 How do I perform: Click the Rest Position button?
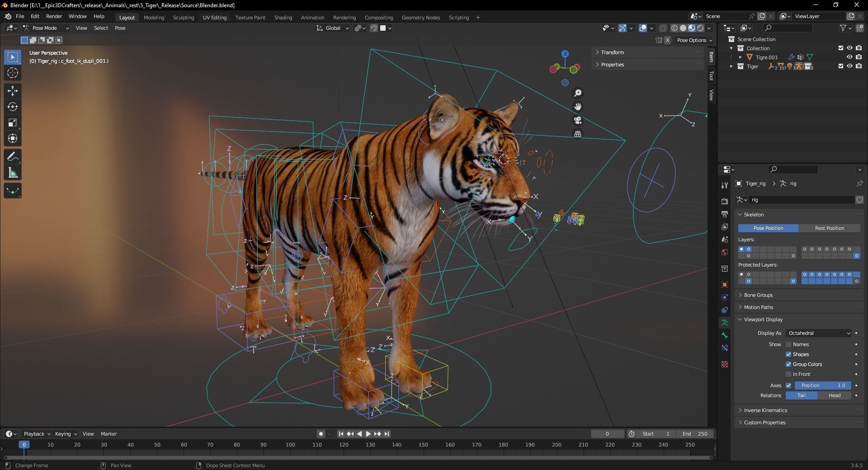(x=830, y=228)
